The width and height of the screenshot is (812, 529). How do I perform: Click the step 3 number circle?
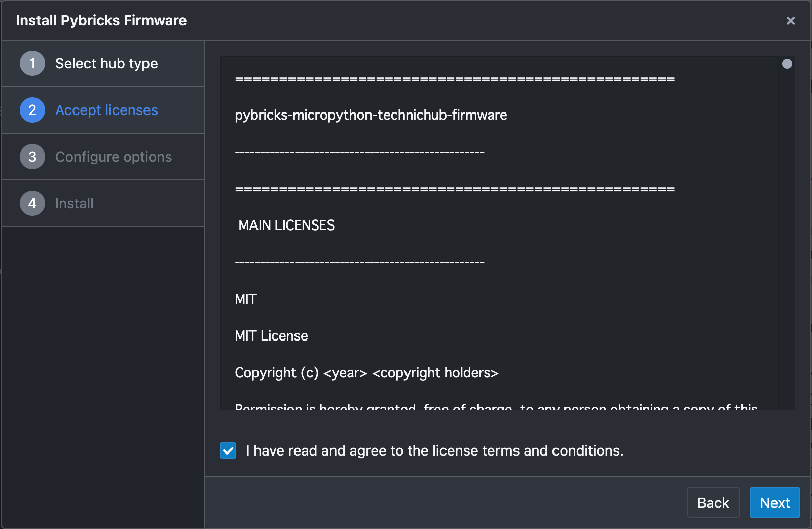[x=32, y=157]
